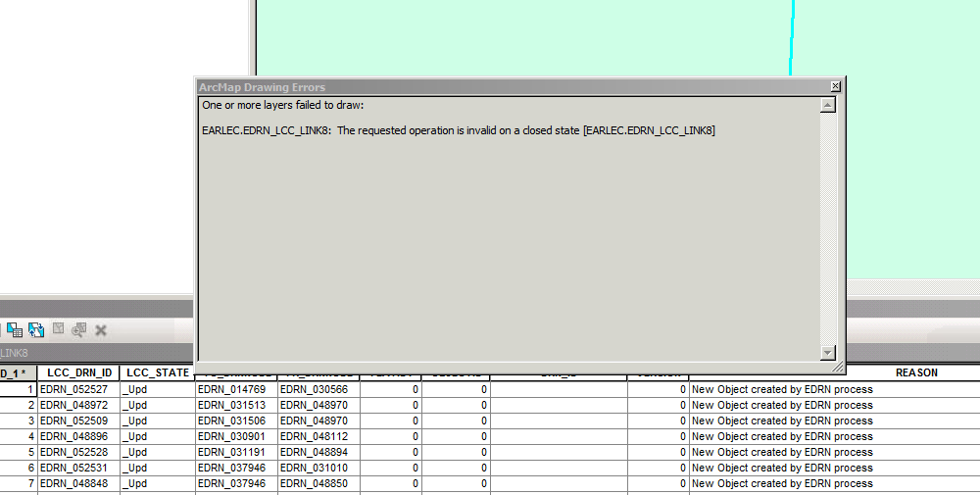Click EDRN_037946 in the EDRN_048848 row
980x495 pixels.
click(236, 483)
